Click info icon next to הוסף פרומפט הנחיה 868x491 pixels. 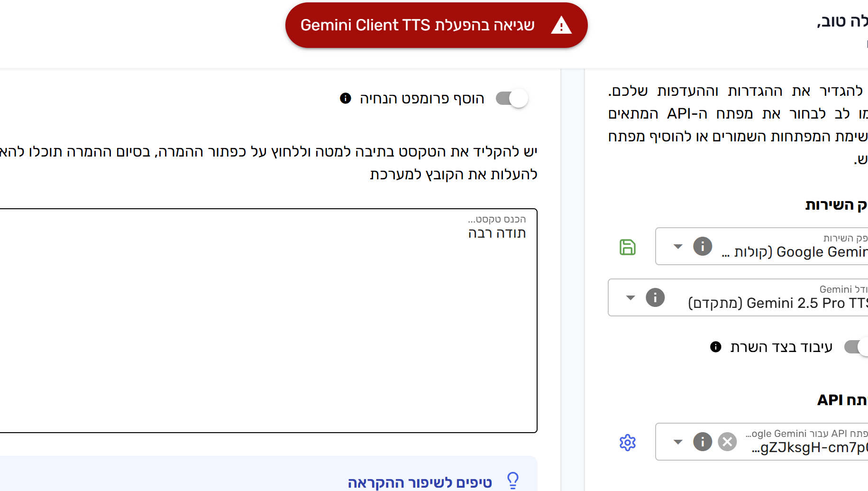click(346, 98)
